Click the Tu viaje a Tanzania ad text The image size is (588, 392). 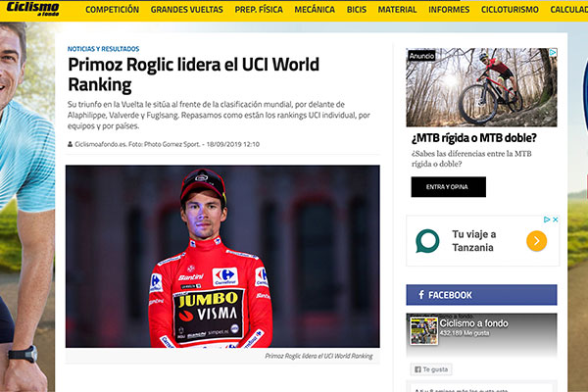473,241
